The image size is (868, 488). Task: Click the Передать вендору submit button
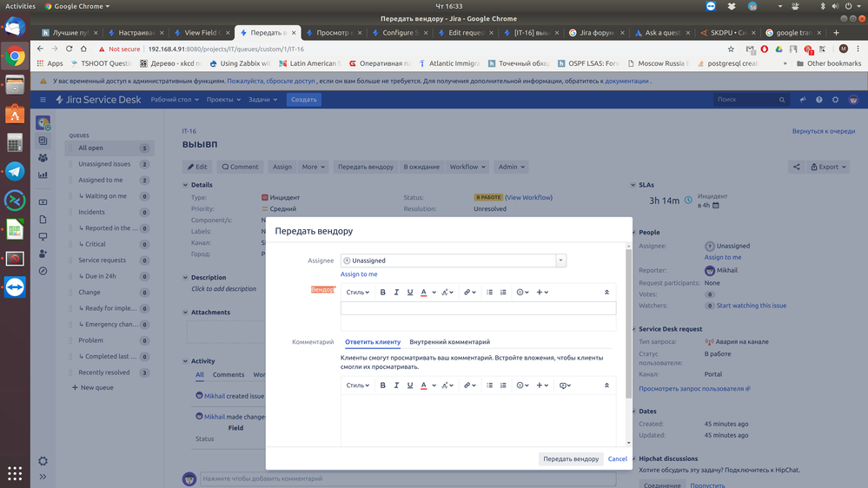click(x=571, y=458)
